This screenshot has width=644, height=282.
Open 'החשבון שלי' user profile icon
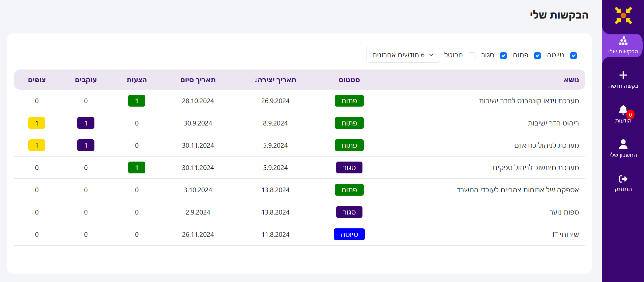pos(623,144)
